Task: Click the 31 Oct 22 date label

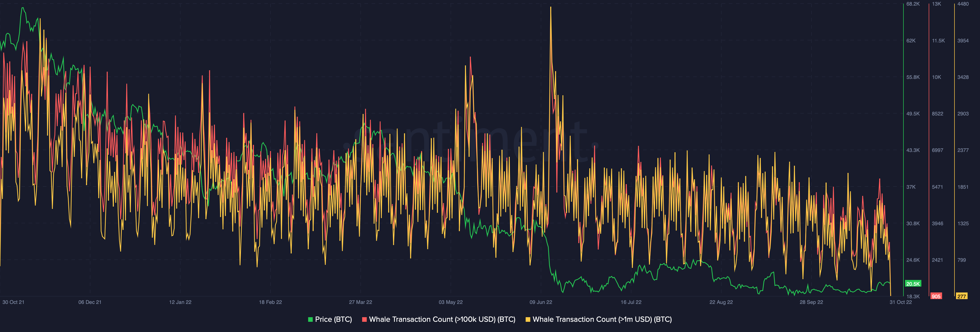Action: [x=900, y=302]
